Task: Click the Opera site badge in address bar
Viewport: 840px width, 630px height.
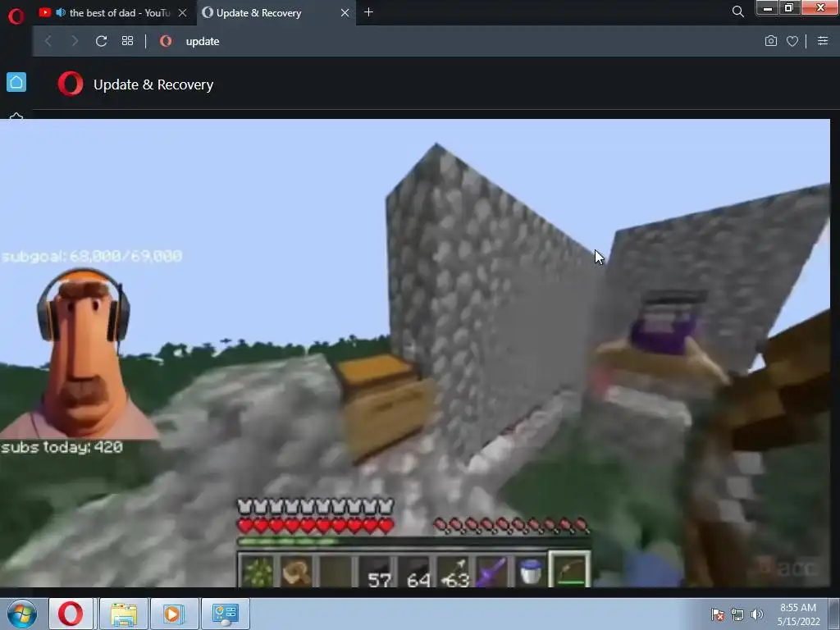Action: [x=166, y=41]
